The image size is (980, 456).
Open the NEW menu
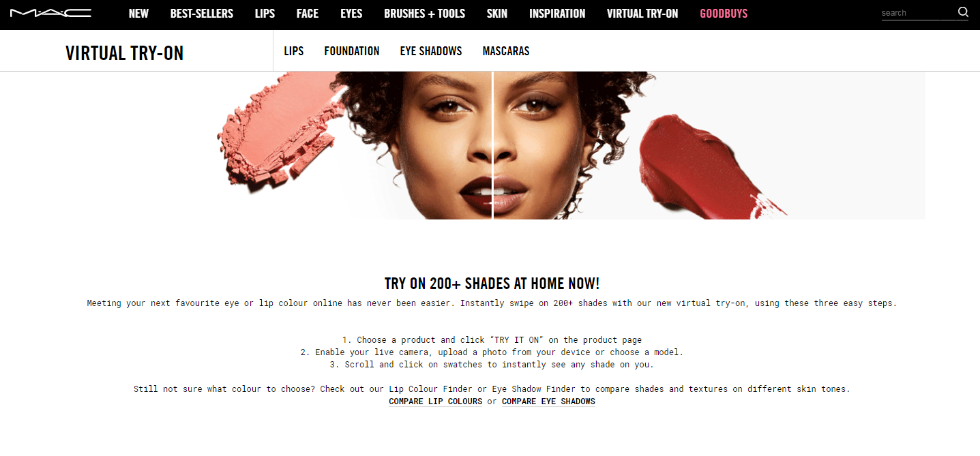(x=138, y=14)
